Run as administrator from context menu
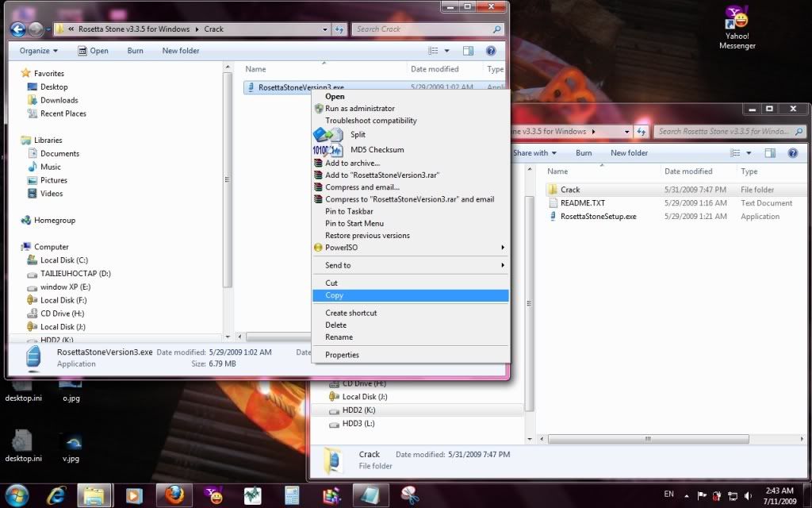This screenshot has width=812, height=508. click(x=412, y=108)
